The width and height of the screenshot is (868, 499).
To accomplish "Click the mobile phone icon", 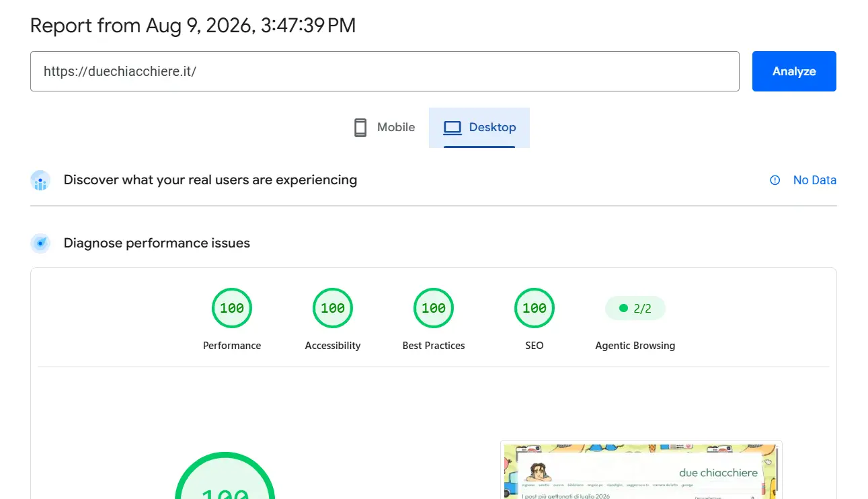I will [x=360, y=128].
